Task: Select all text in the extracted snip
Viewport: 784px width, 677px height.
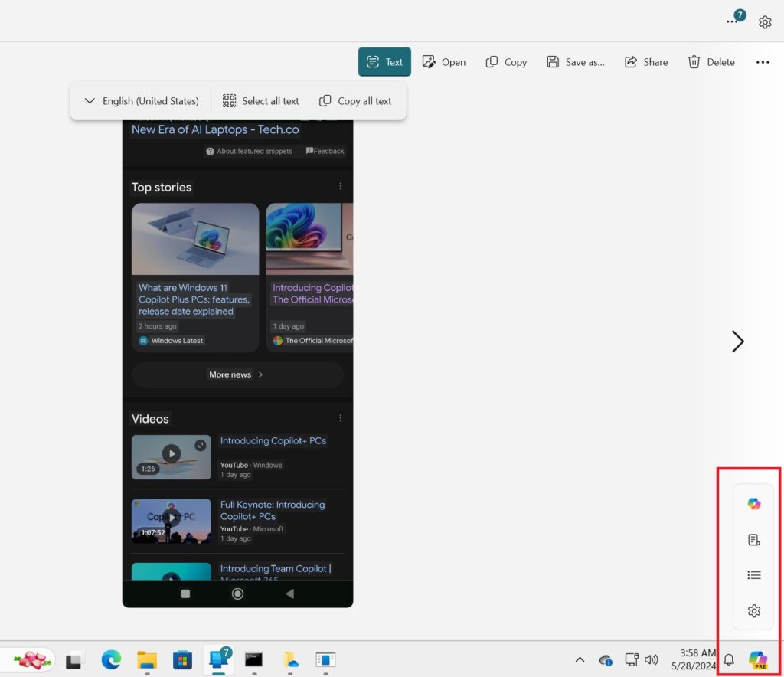Action: click(260, 100)
